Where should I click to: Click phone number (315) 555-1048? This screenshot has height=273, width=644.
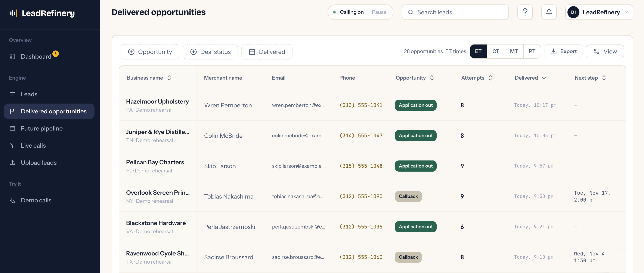[361, 166]
